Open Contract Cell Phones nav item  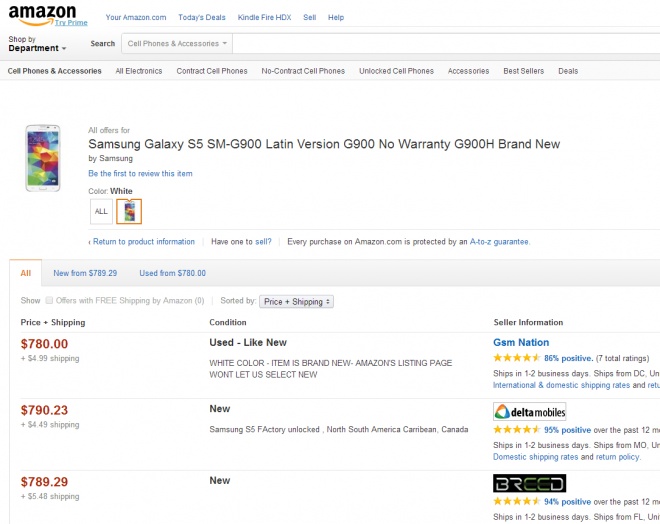click(212, 71)
